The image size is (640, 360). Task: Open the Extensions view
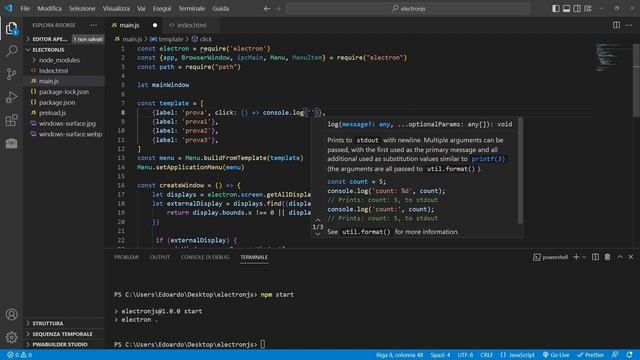(x=11, y=120)
